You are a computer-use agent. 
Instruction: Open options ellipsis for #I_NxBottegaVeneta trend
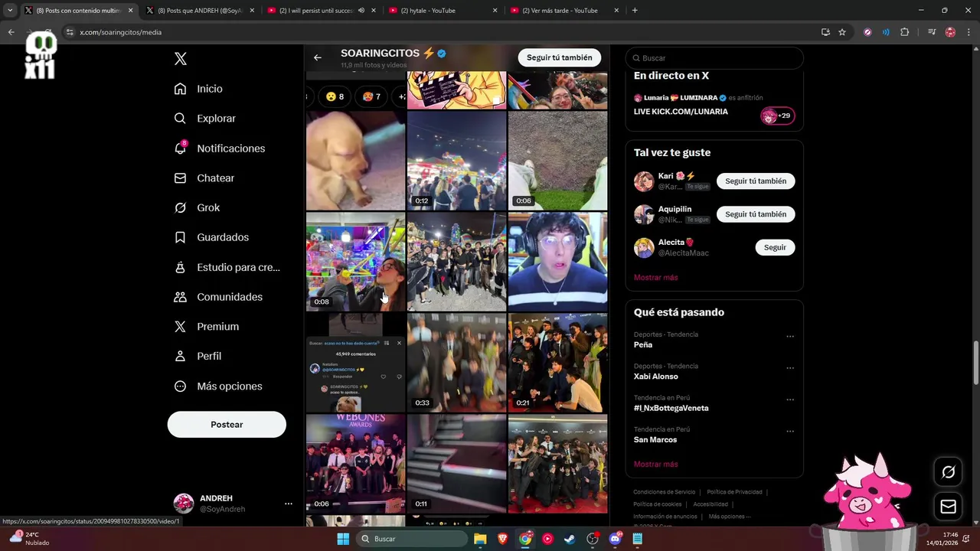(790, 399)
